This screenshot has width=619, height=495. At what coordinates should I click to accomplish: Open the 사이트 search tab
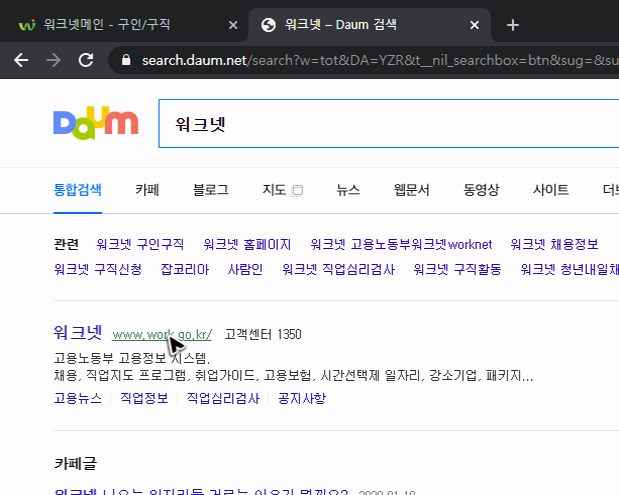[550, 190]
